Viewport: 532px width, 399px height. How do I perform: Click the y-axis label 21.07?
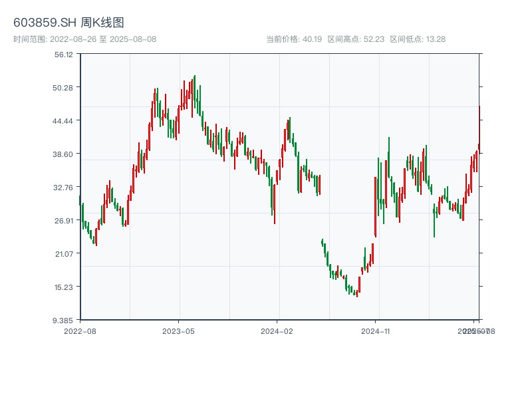[64, 254]
